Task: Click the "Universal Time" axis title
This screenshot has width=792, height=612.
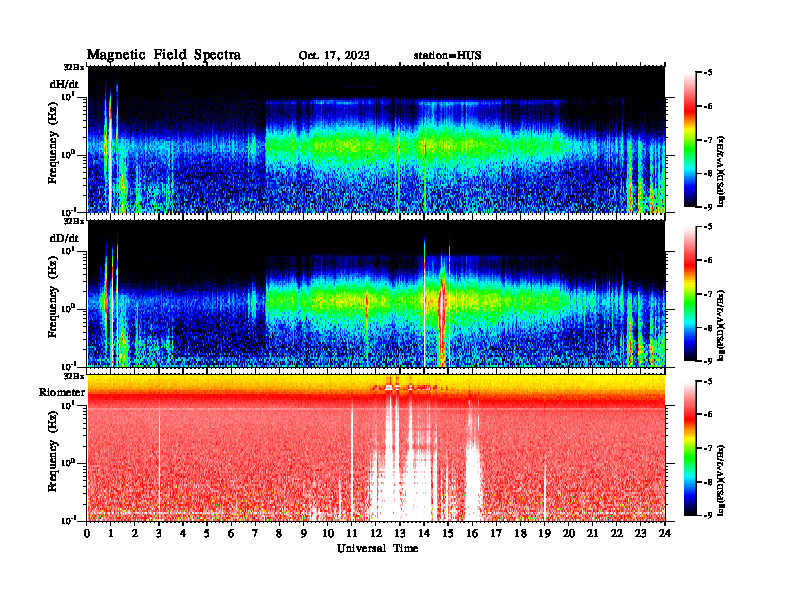Action: [x=377, y=548]
